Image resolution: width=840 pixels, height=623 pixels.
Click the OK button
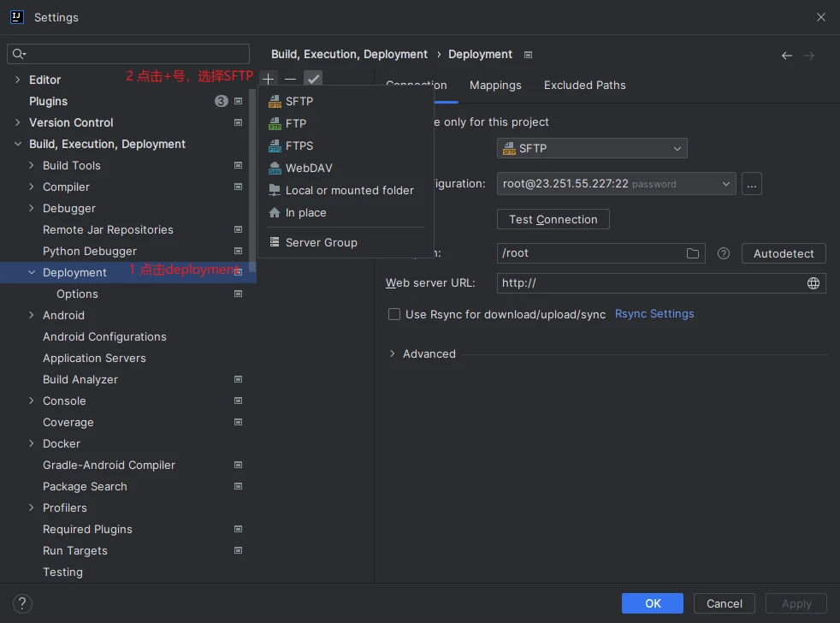653,603
